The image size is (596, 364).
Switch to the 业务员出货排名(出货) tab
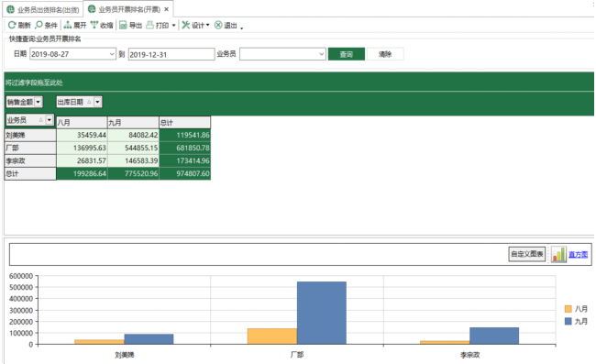[x=43, y=9]
